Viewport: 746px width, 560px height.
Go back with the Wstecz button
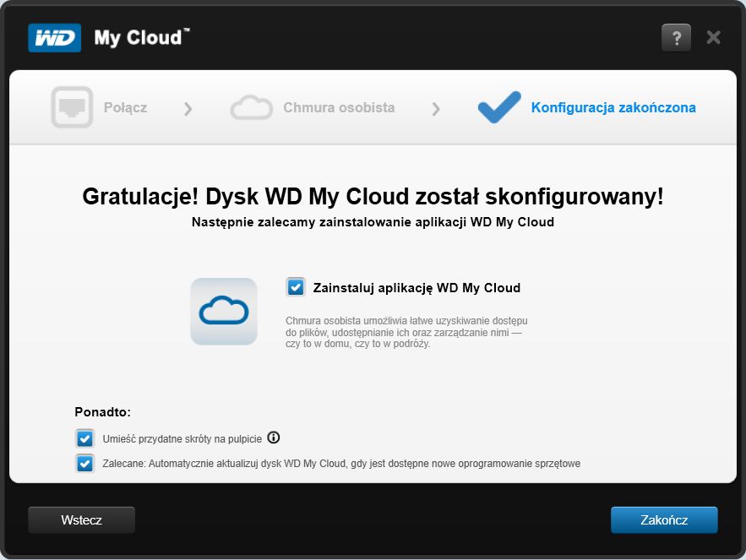[x=81, y=519]
